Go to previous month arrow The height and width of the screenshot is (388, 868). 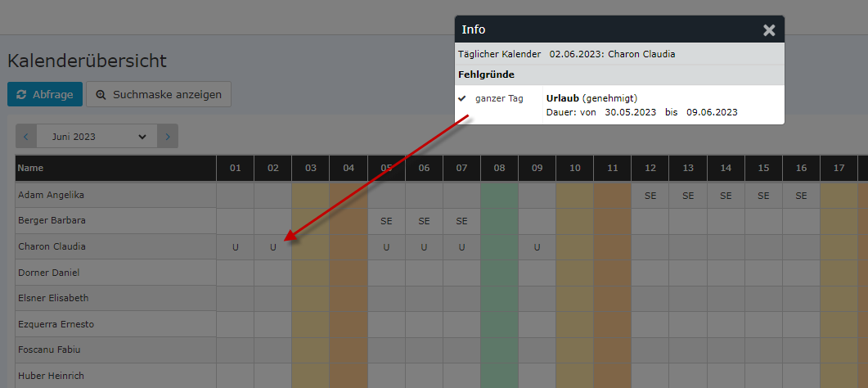(x=26, y=136)
